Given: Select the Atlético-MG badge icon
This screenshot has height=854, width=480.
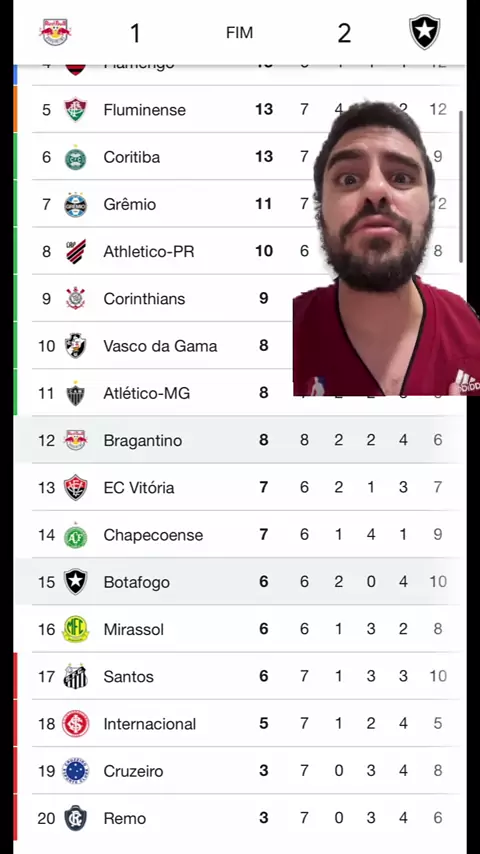Looking at the screenshot, I should pos(75,393).
